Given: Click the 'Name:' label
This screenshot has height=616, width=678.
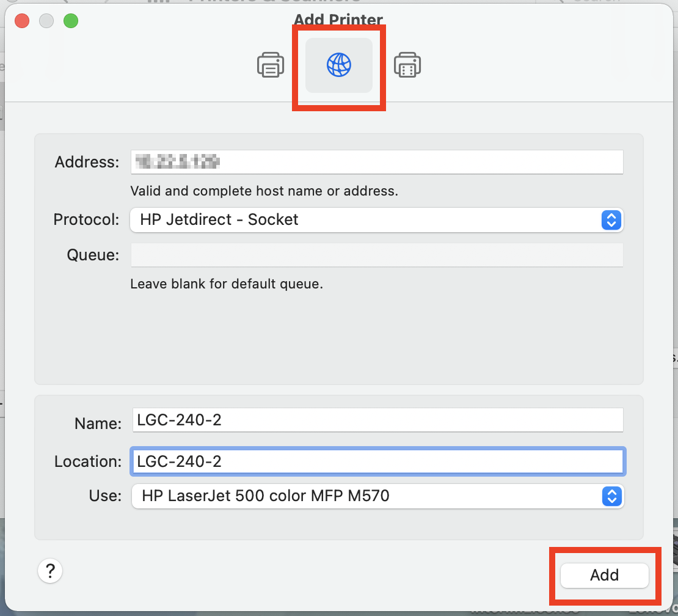Looking at the screenshot, I should 98,424.
